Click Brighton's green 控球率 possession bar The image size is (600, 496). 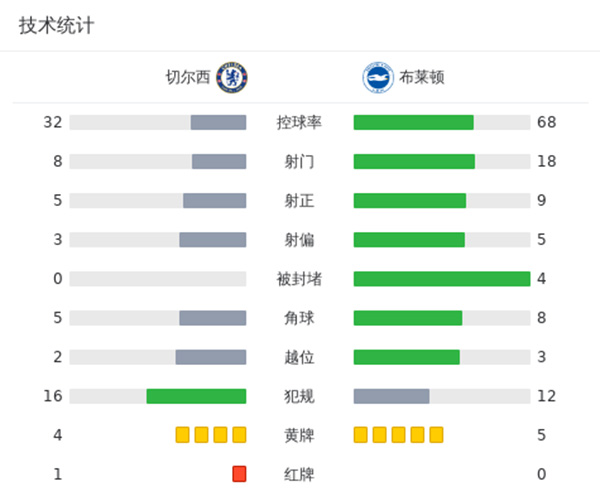tap(413, 122)
